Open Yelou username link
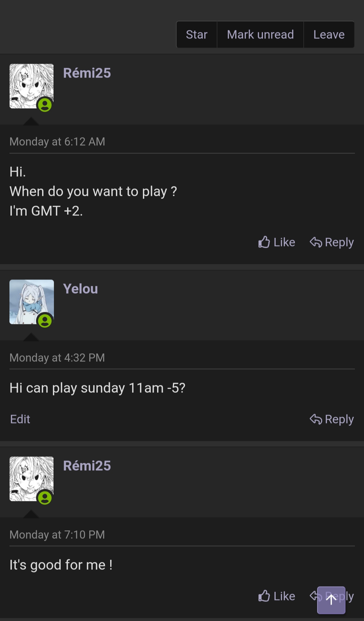This screenshot has width=364, height=621. click(x=81, y=289)
